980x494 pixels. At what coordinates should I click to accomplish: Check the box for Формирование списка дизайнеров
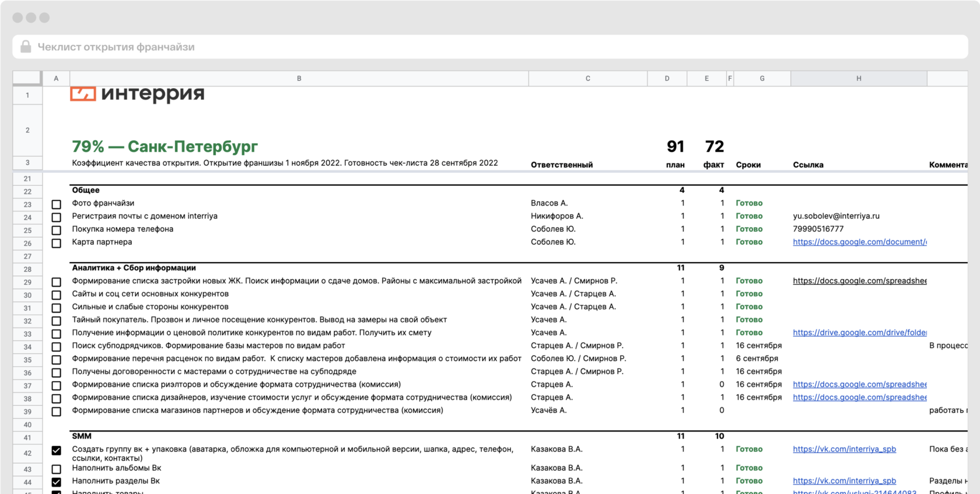56,398
